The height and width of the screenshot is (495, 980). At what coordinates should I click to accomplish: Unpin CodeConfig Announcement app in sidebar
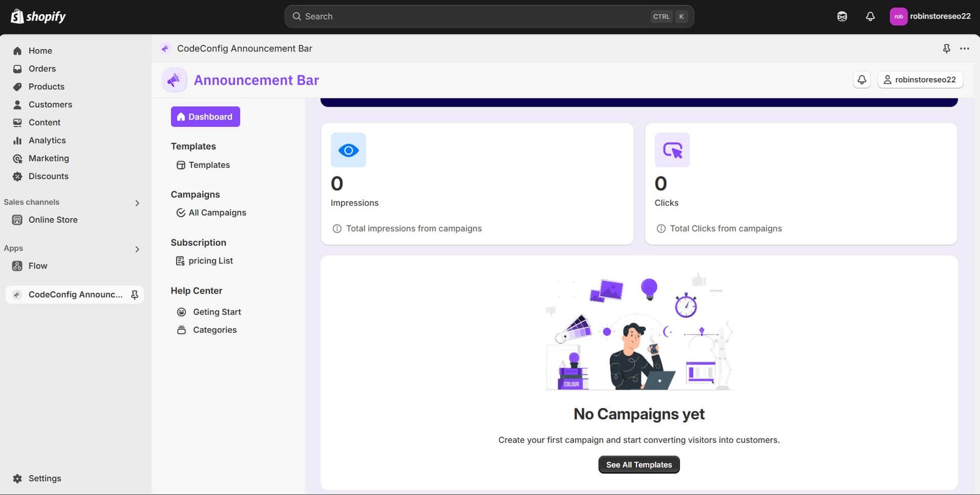click(135, 295)
